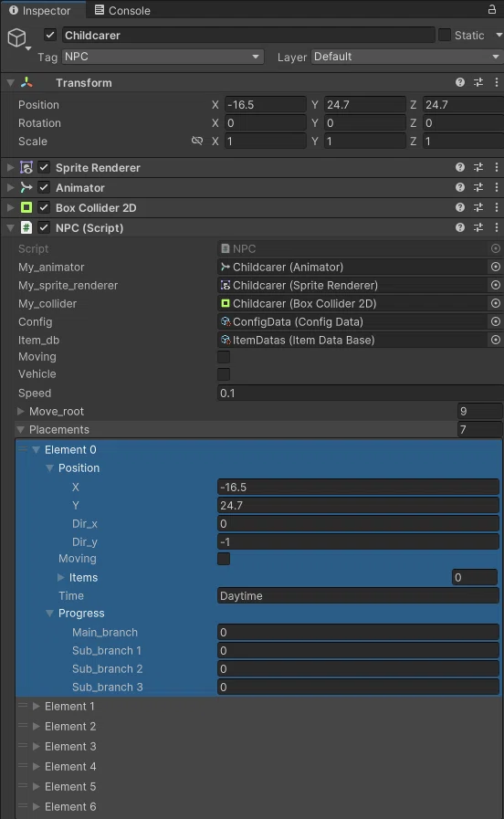Open Animator presets icon
The image size is (504, 819).
tap(478, 187)
